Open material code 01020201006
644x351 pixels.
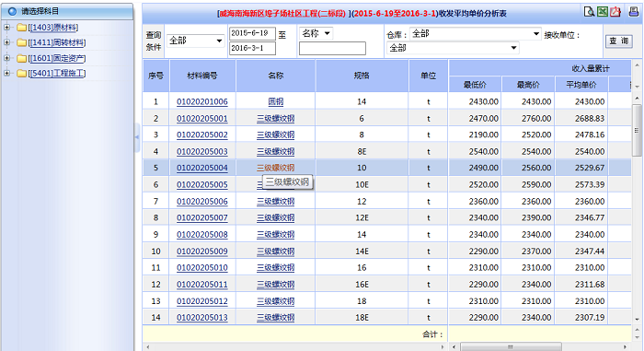click(202, 101)
